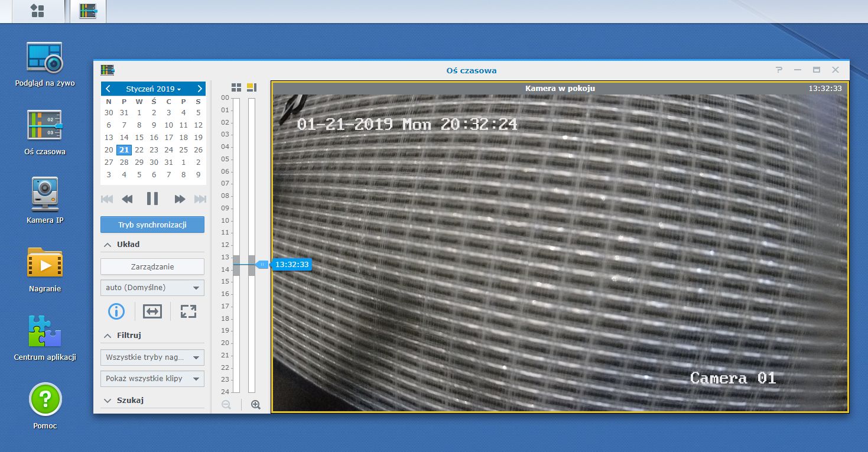Viewport: 868px width, 452px height.
Task: Rewind the playback
Action: (x=127, y=199)
